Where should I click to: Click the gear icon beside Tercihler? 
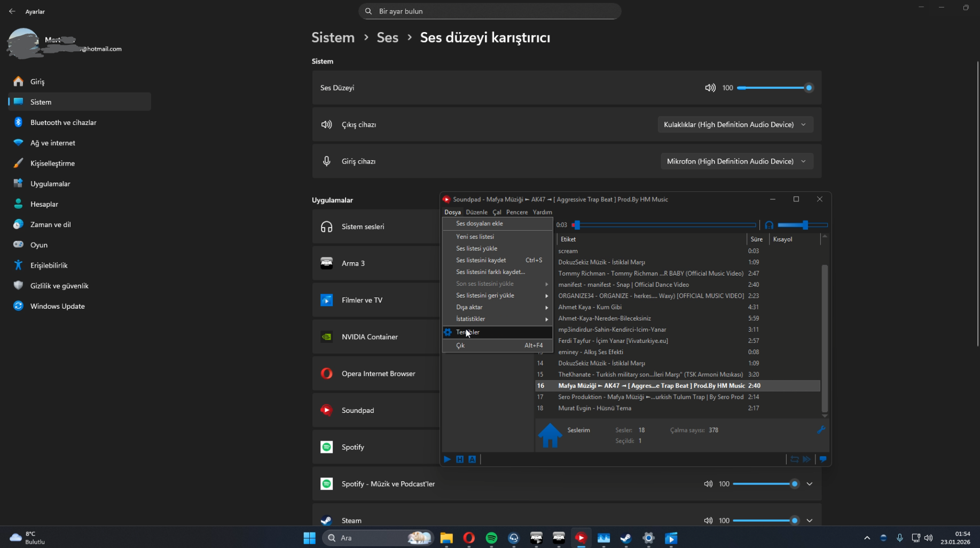pyautogui.click(x=448, y=332)
